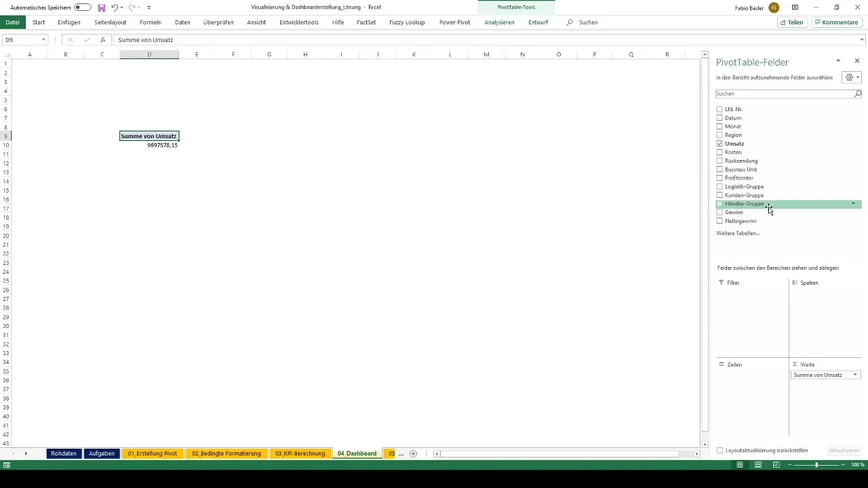Select cell with value 9697578,15
The width and height of the screenshot is (868, 488).
(x=149, y=145)
